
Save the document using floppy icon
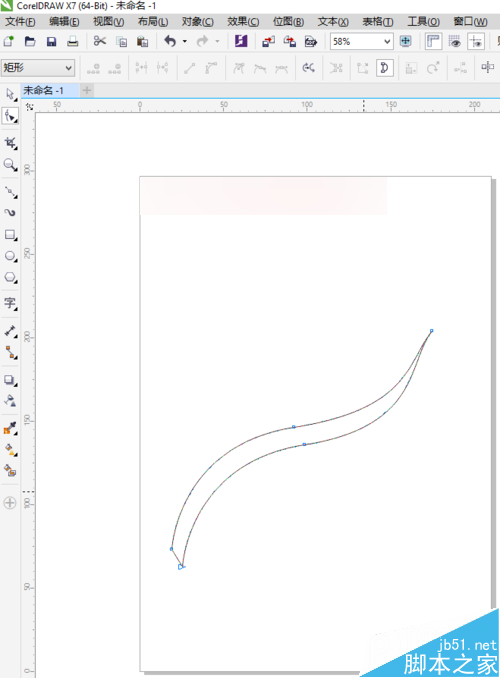51,42
